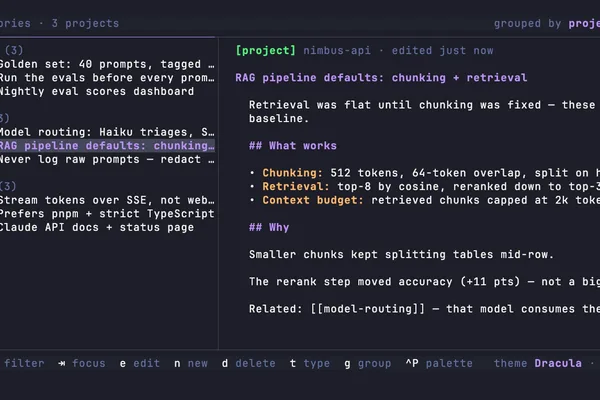Collapse the first group showing '(3)' count
This screenshot has height=400, width=600.
pos(13,51)
